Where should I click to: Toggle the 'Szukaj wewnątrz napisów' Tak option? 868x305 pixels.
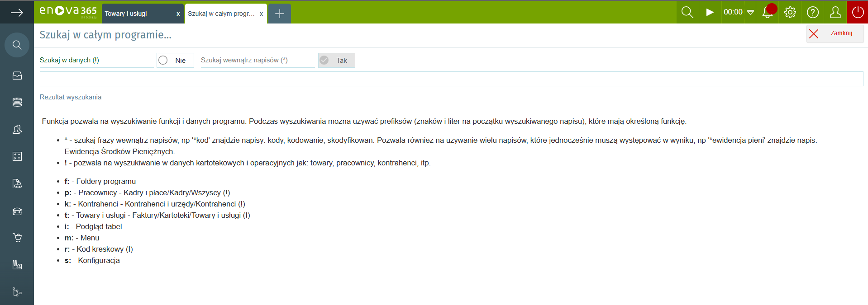click(336, 60)
